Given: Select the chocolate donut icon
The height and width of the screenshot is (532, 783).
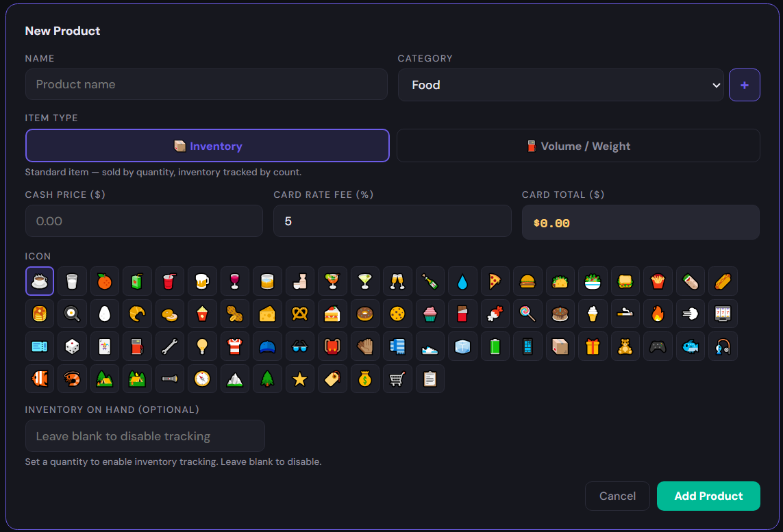Looking at the screenshot, I should click(365, 314).
